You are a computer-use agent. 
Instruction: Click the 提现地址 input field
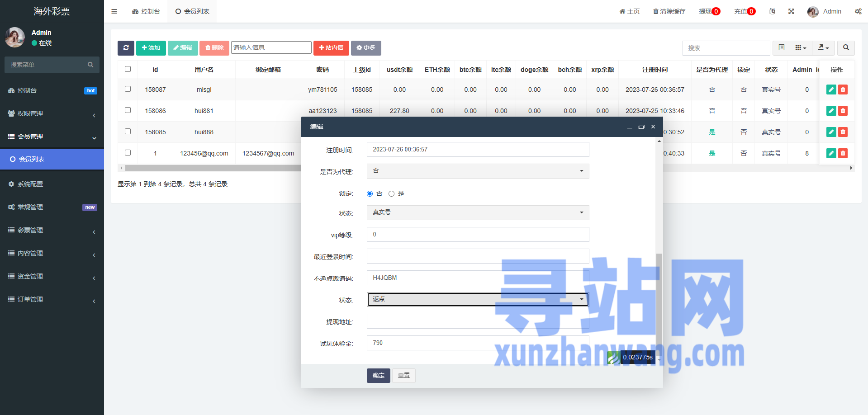tap(478, 321)
